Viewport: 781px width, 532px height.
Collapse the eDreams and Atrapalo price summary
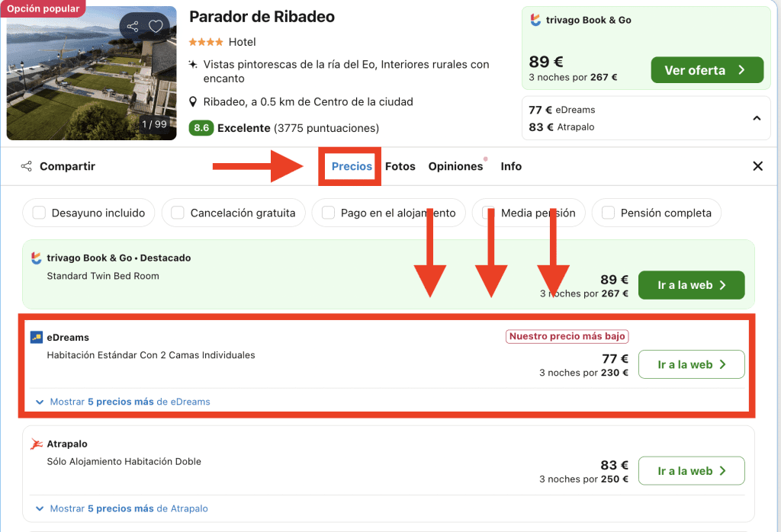(x=757, y=118)
